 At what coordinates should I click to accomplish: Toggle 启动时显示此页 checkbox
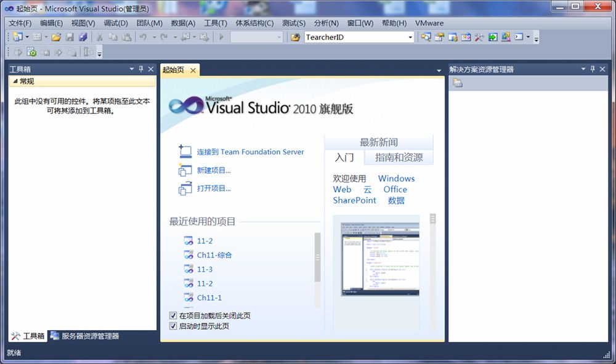[173, 326]
